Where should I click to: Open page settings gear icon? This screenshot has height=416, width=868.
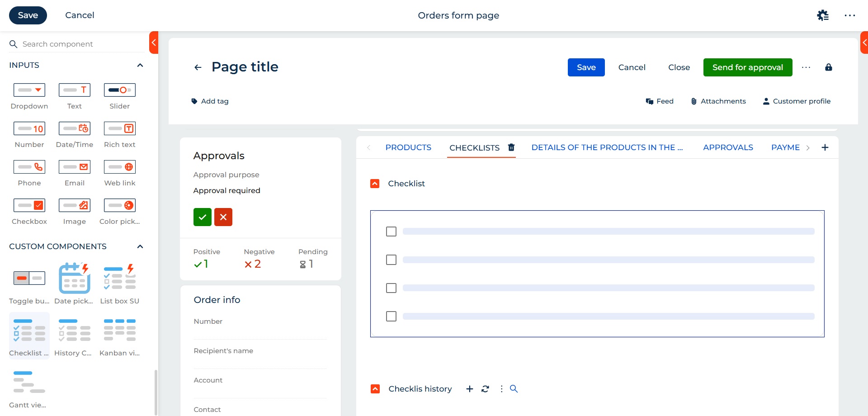[823, 15]
